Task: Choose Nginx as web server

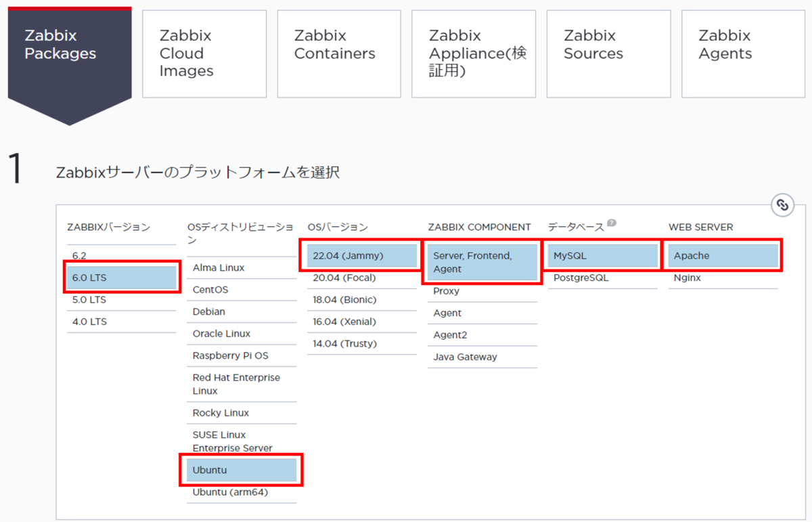Action: click(x=723, y=278)
